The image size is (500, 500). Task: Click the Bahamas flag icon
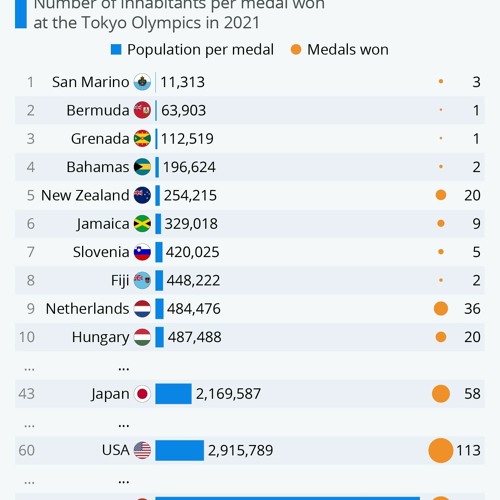pyautogui.click(x=142, y=167)
